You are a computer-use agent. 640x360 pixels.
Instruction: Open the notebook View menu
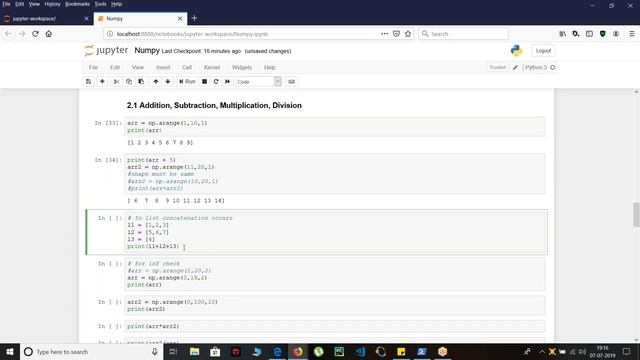138,67
